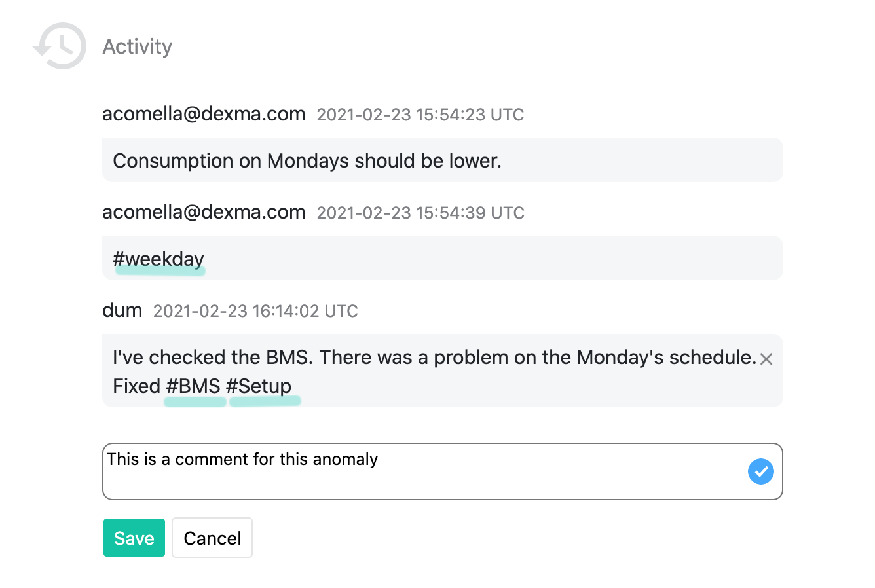The image size is (875, 588).
Task: Click the 16:14:02 UTC timestamp
Action: (x=255, y=311)
